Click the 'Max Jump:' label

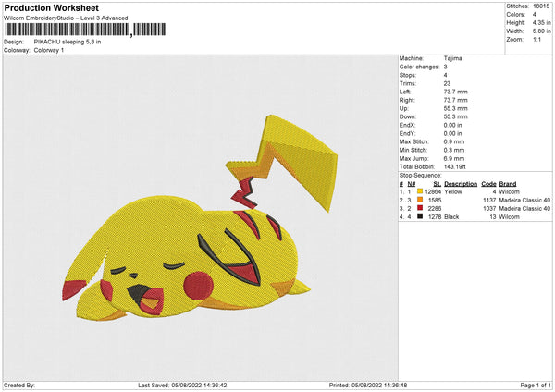point(413,158)
